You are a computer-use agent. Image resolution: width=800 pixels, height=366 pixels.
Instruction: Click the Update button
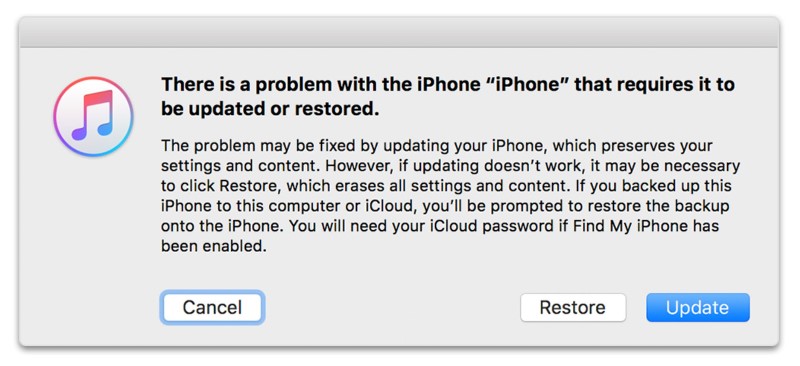[697, 307]
